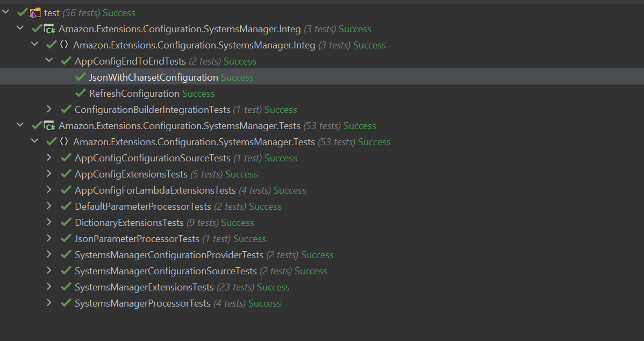
Task: Click the C# project icon for SystemsManager.Tests
Action: (50, 126)
